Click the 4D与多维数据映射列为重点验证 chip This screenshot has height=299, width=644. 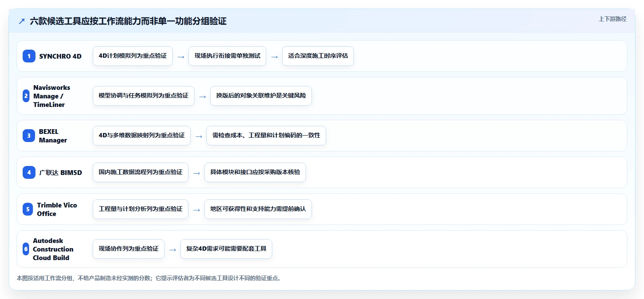click(141, 136)
